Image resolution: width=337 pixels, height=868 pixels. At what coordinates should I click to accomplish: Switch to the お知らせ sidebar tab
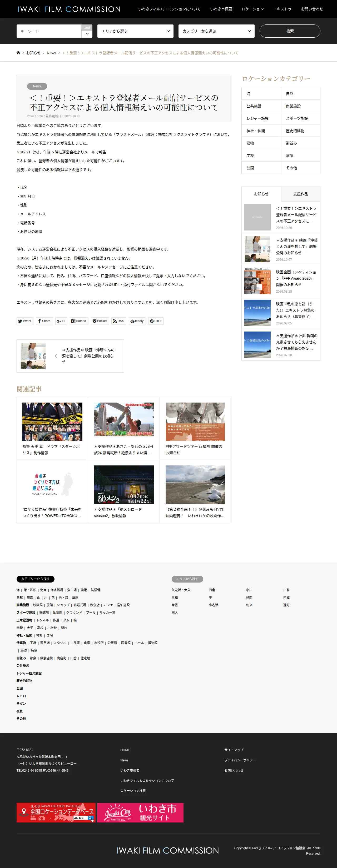click(261, 194)
